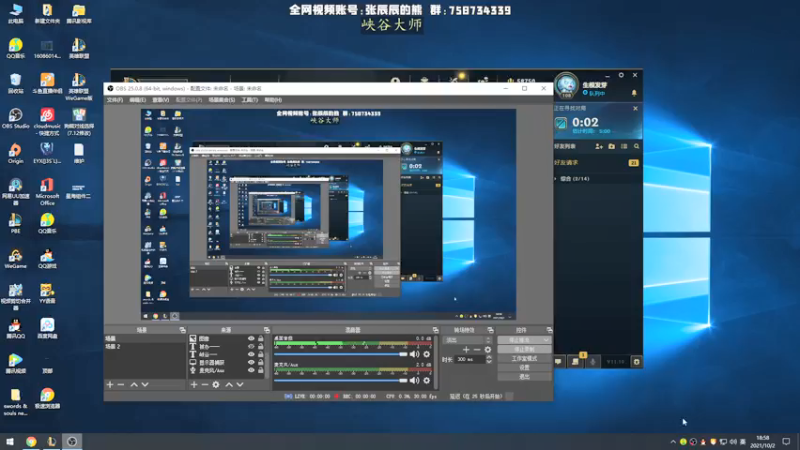Viewport: 800px width, 450px height.
Task: Open Windows Start menu
Action: [10, 442]
